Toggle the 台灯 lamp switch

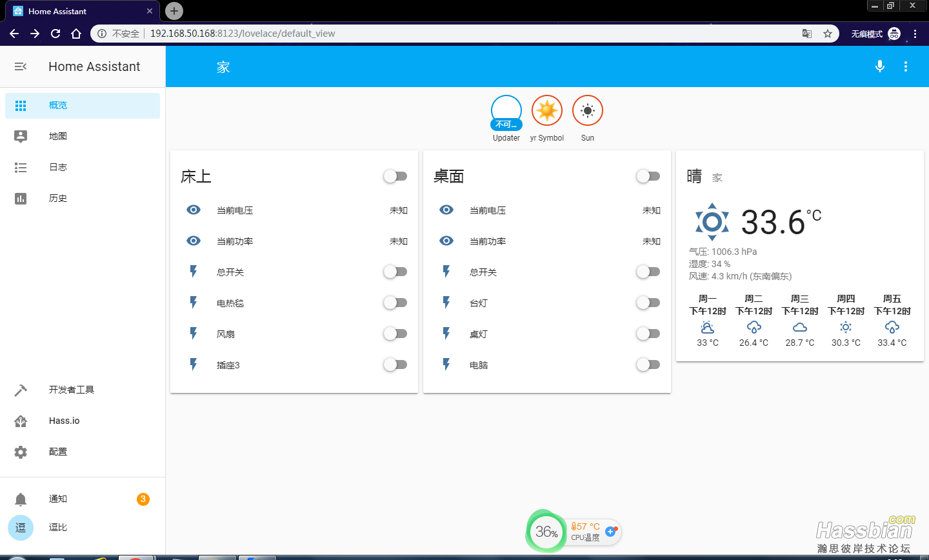[x=648, y=303]
